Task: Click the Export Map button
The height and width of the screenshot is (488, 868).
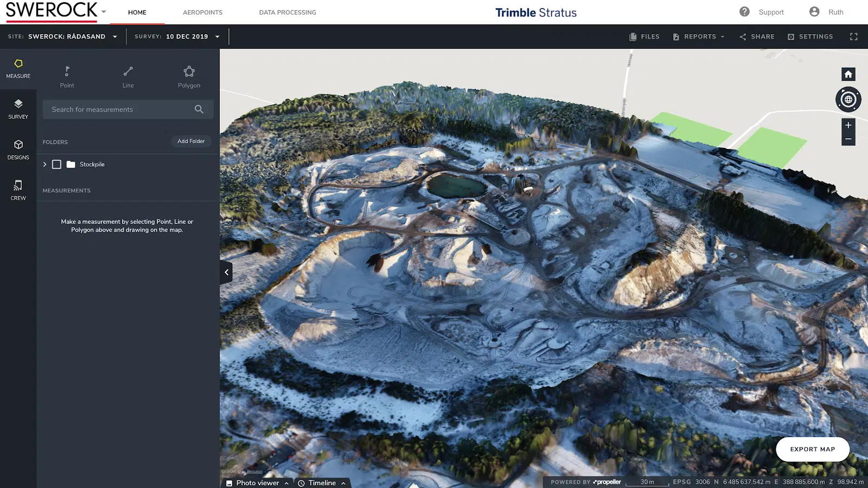Action: click(x=812, y=449)
